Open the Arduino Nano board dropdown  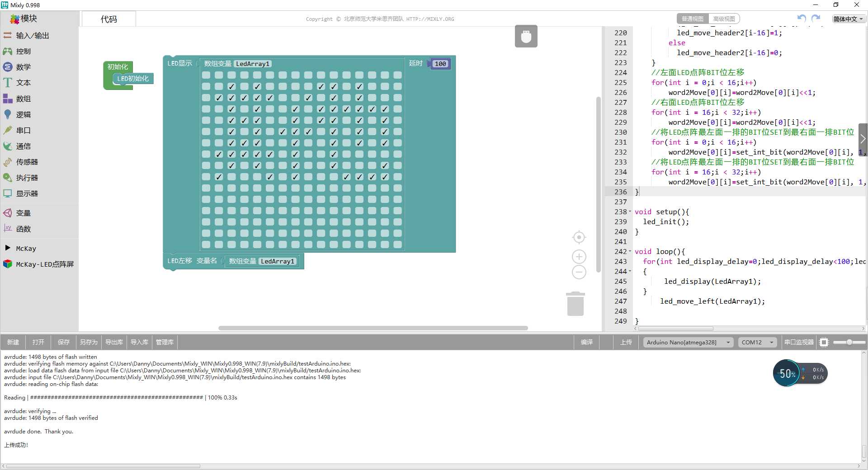point(688,342)
